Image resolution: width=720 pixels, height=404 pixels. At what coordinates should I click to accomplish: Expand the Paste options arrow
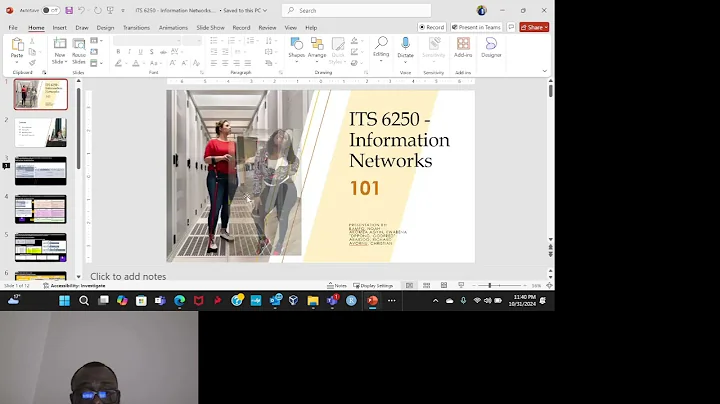(x=17, y=62)
